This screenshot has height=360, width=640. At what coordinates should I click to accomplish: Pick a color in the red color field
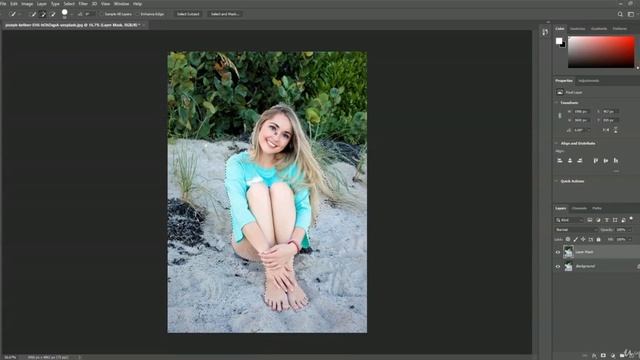tap(601, 52)
